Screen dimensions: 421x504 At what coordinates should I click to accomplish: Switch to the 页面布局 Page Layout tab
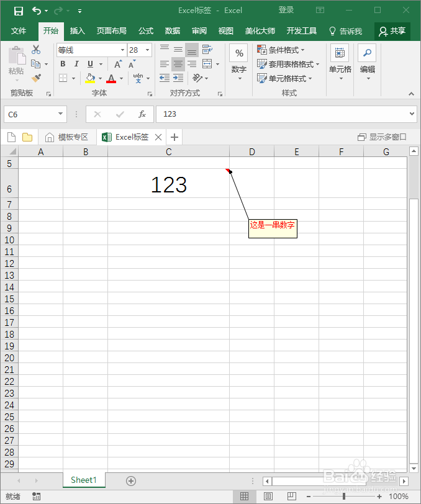[112, 31]
